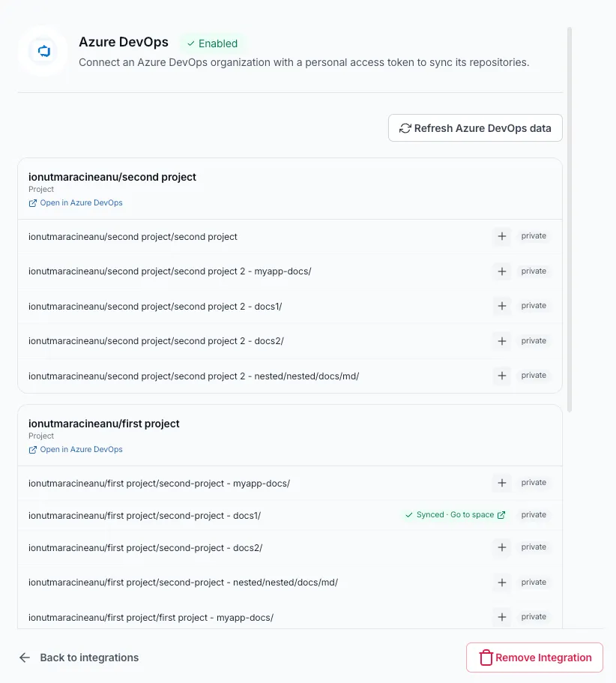
Task: Click plus for first project/second-project - myapp-docs/
Action: [x=502, y=483]
